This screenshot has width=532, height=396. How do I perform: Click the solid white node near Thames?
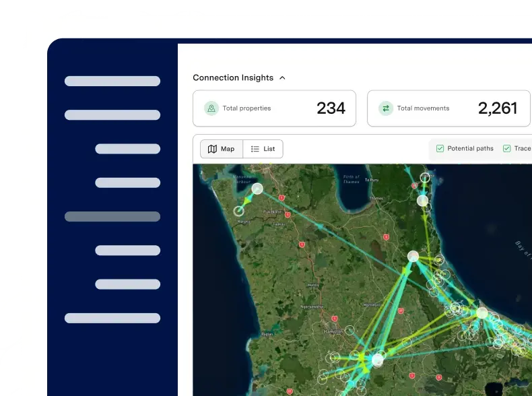click(422, 201)
